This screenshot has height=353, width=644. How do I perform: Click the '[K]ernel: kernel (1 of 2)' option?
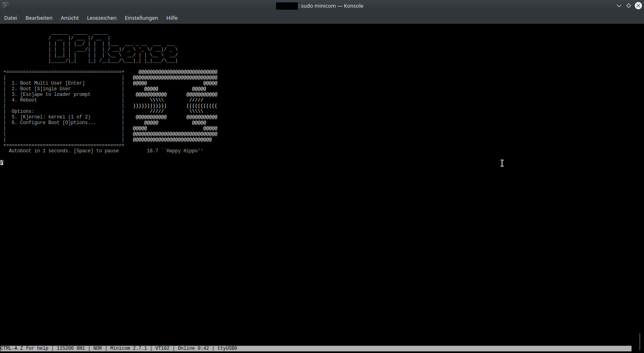coord(55,117)
